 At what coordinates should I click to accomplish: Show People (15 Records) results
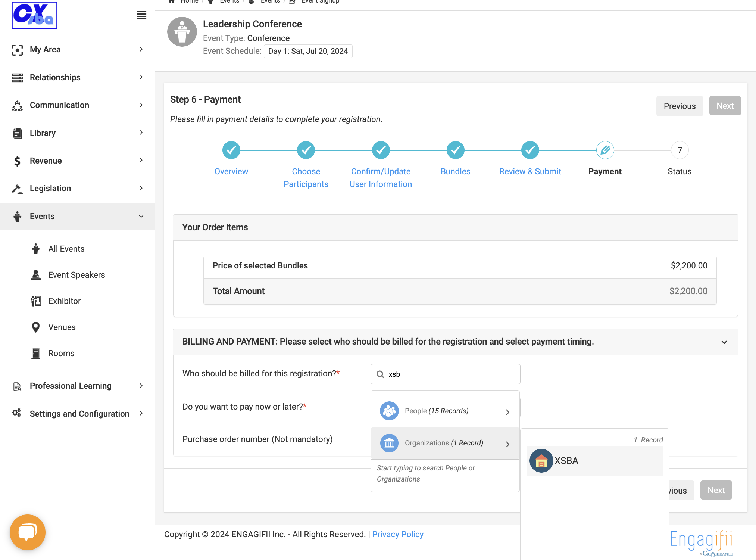[445, 411]
